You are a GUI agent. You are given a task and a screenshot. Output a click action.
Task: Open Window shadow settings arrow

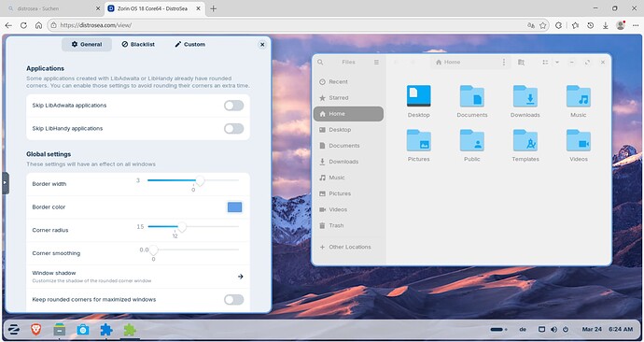coord(241,277)
